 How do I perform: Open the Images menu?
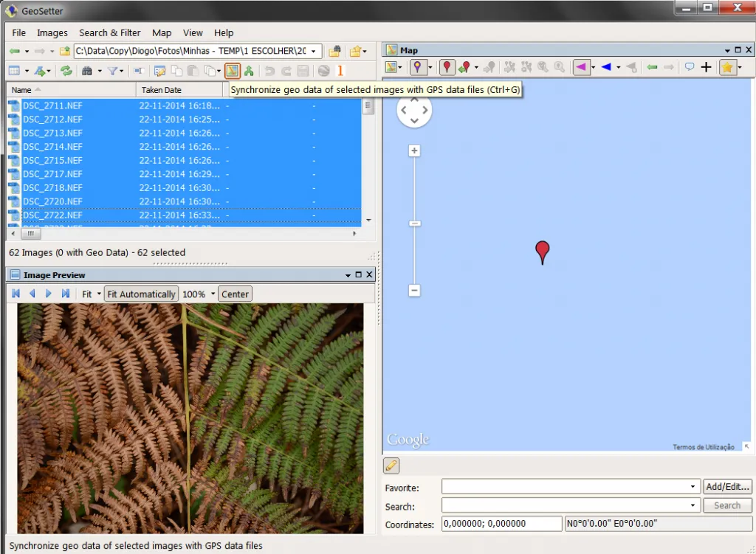point(52,32)
